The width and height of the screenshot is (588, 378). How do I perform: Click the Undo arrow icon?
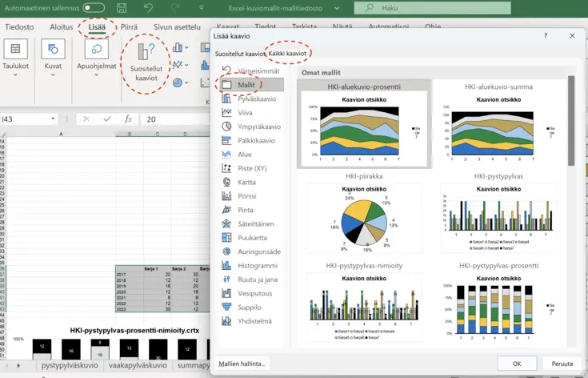point(148,7)
